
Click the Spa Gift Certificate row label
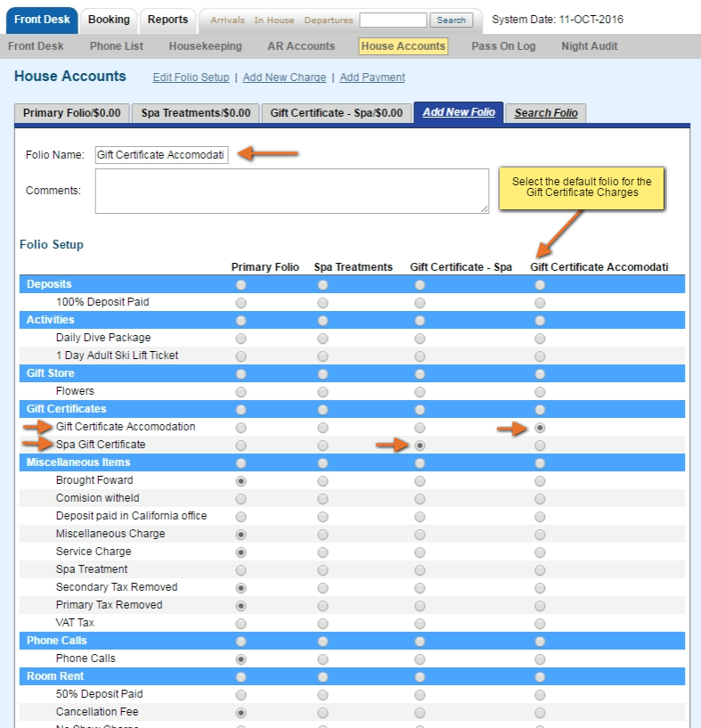click(x=101, y=445)
